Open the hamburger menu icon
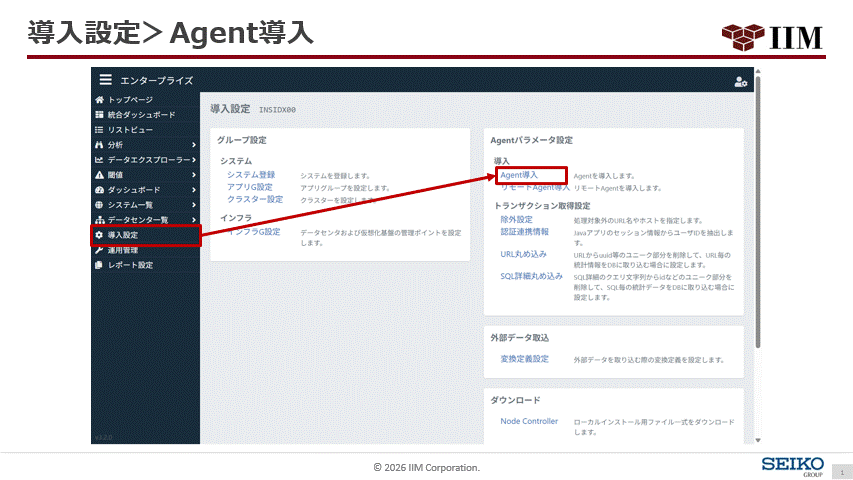Viewport: 853px width, 480px height. [x=106, y=80]
